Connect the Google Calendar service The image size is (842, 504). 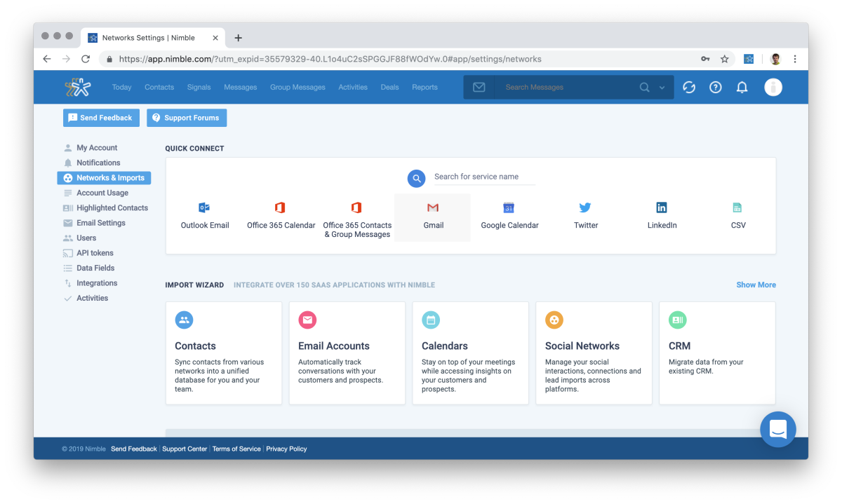coord(509,217)
